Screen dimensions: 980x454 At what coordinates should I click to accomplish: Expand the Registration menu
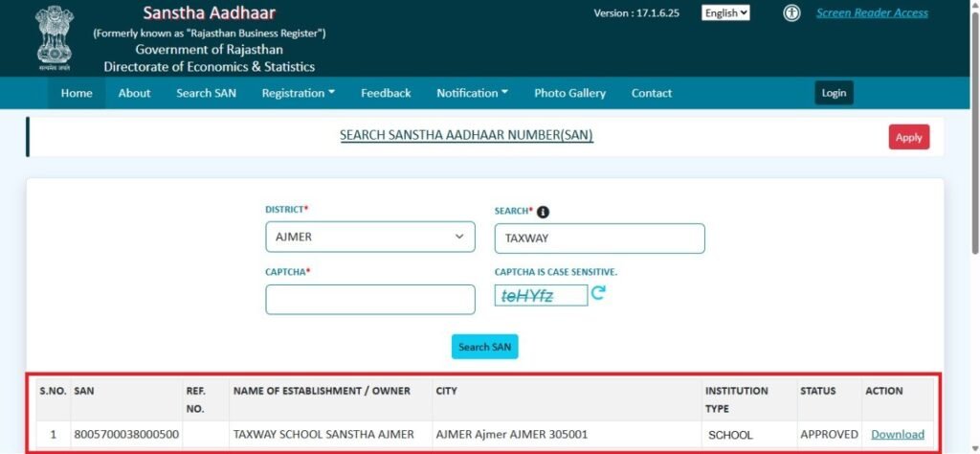[299, 93]
